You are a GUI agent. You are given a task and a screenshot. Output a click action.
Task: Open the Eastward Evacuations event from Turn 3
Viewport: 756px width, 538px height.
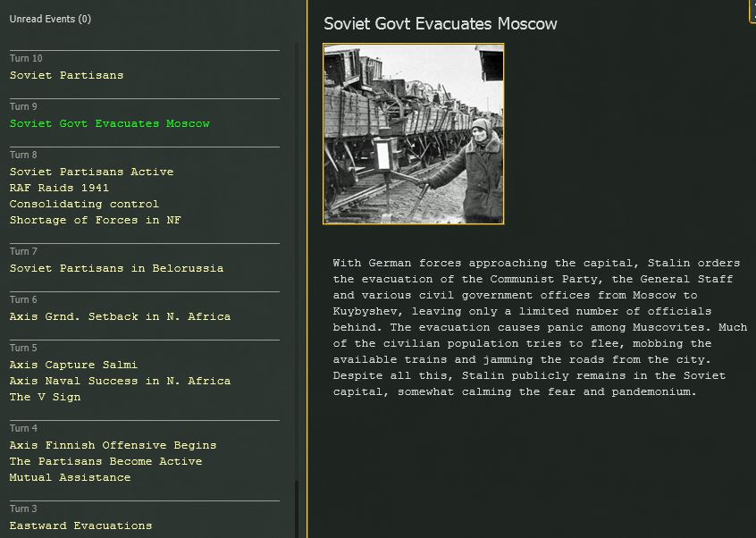[80, 525]
